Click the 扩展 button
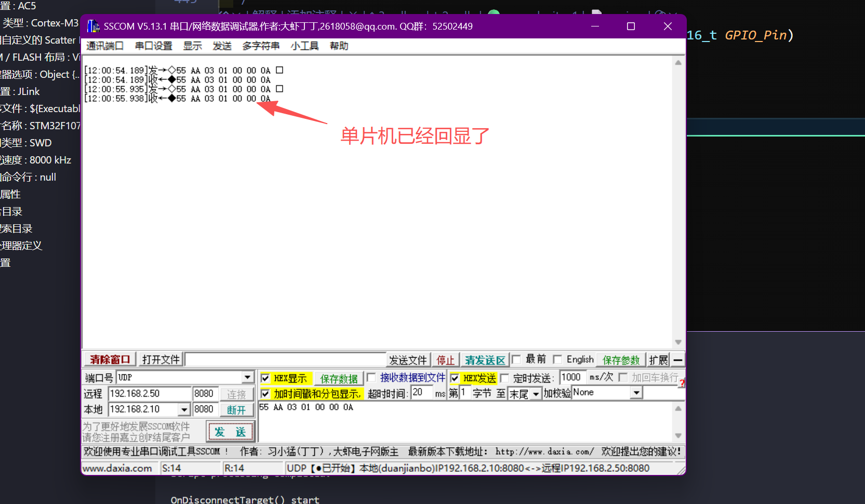Image resolution: width=865 pixels, height=504 pixels. click(x=658, y=360)
